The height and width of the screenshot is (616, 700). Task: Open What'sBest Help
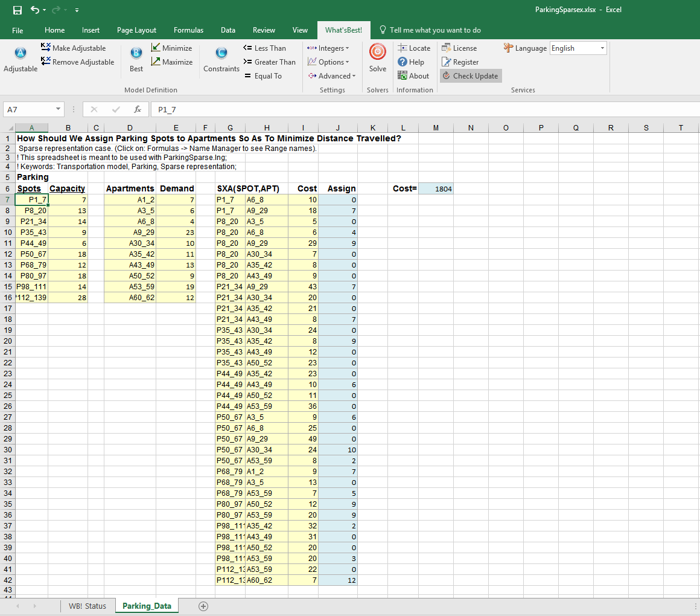411,62
